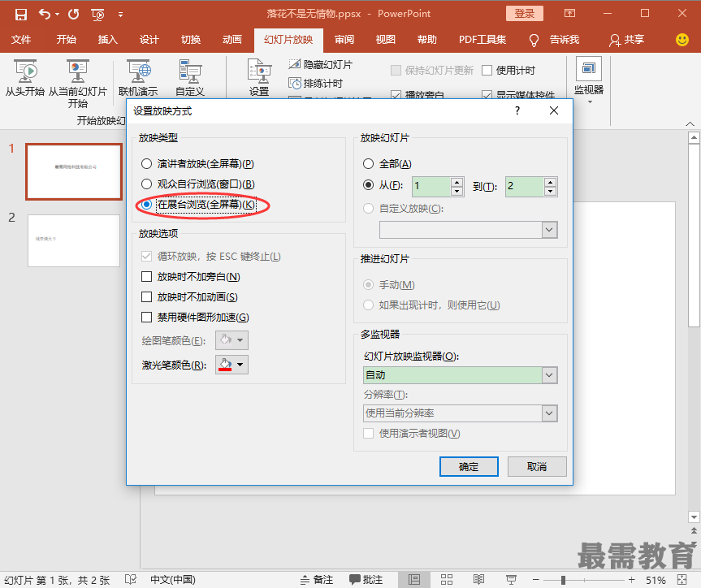
Task: Click the zoom slider handle
Action: pyautogui.click(x=563, y=580)
